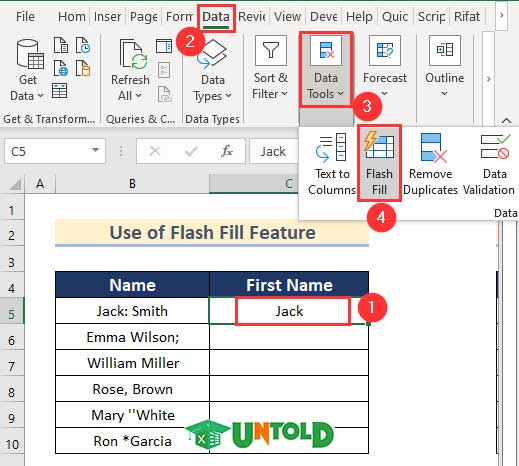The width and height of the screenshot is (519, 466).
Task: Switch to the Formulas tab
Action: click(x=179, y=16)
